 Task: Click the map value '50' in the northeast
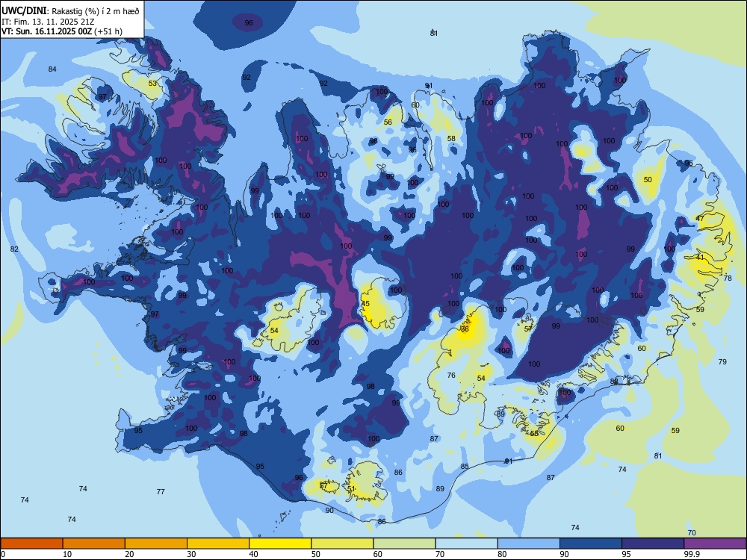click(x=648, y=179)
